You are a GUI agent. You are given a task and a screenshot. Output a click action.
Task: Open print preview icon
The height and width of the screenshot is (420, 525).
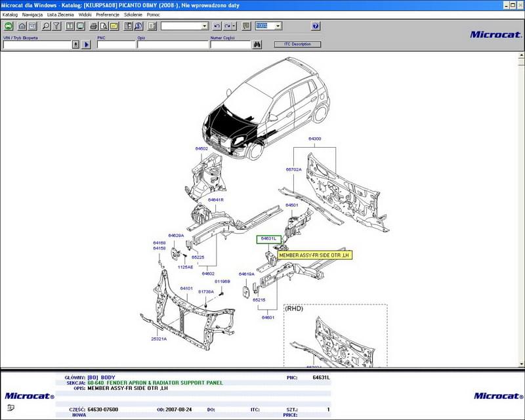(104, 26)
